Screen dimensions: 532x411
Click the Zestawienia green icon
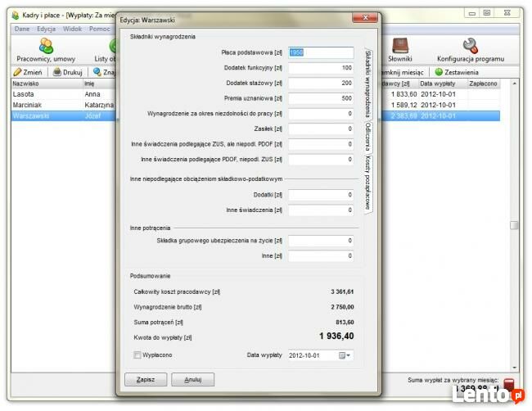pyautogui.click(x=439, y=72)
